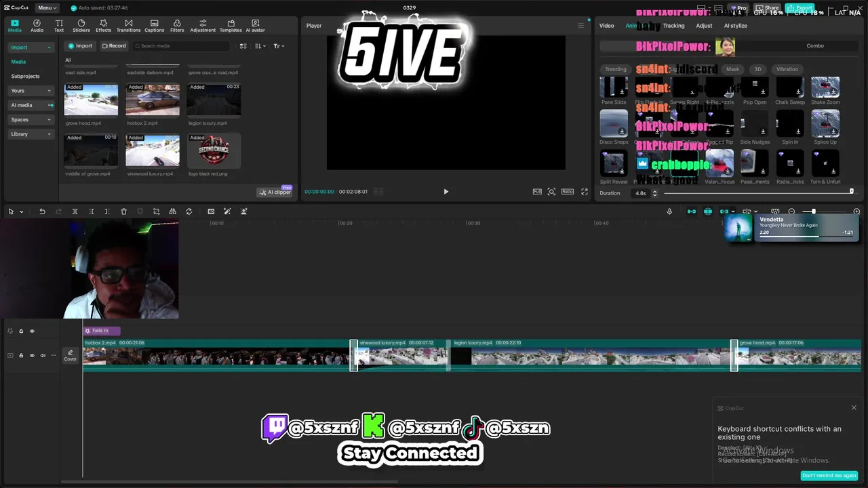Toggle lock on the effect track
The height and width of the screenshot is (488, 868).
click(21, 331)
